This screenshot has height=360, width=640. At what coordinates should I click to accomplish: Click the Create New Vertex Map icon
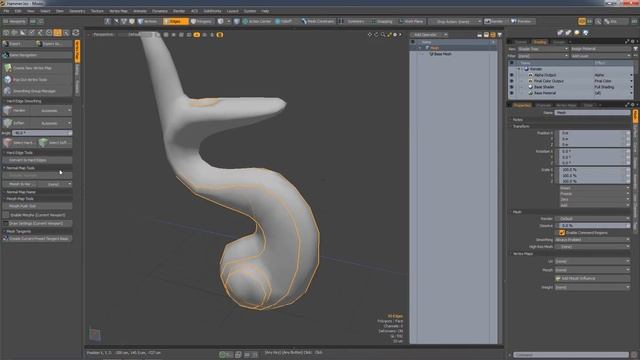point(8,68)
